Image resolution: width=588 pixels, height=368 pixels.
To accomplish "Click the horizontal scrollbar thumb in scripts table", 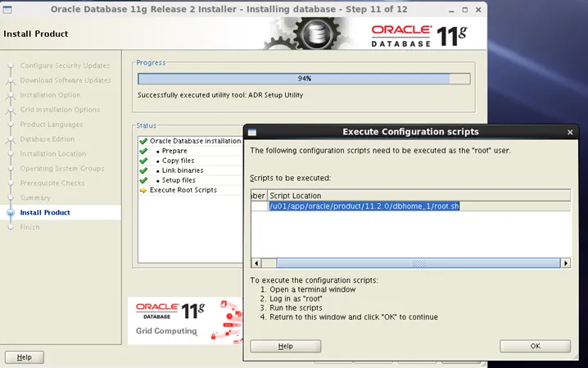I will pyautogui.click(x=419, y=263).
